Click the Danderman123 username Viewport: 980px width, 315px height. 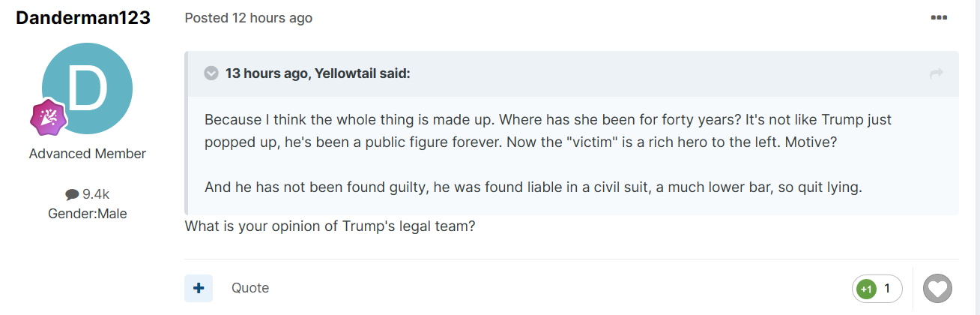coord(83,18)
